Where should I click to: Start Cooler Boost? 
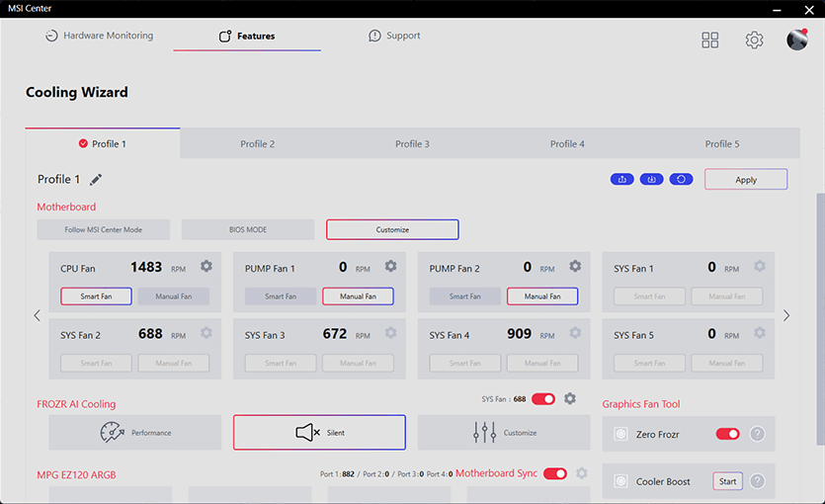point(727,481)
